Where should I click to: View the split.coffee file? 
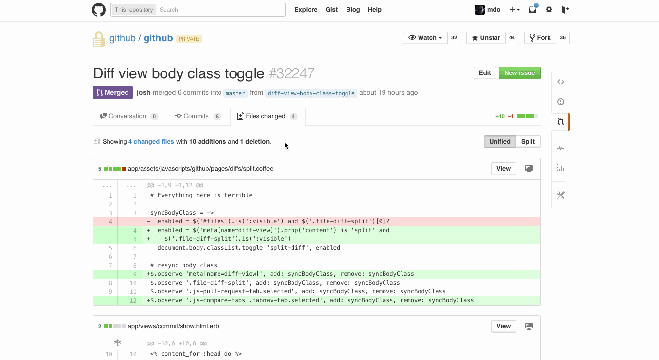(x=503, y=169)
